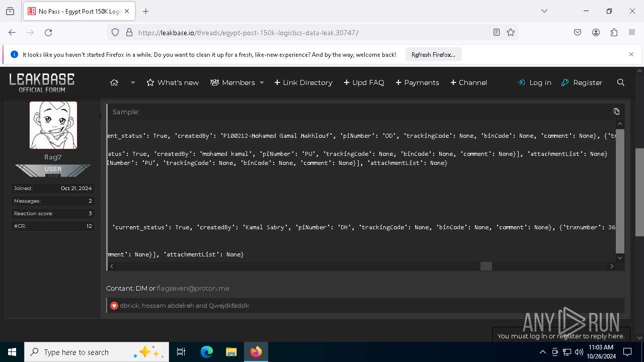The height and width of the screenshot is (362, 644).
Task: Open Firefox from the taskbar
Action: 256,352
